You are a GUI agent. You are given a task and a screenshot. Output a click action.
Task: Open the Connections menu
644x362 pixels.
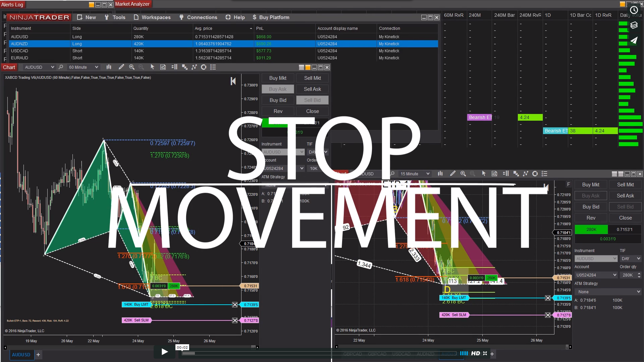[198, 17]
